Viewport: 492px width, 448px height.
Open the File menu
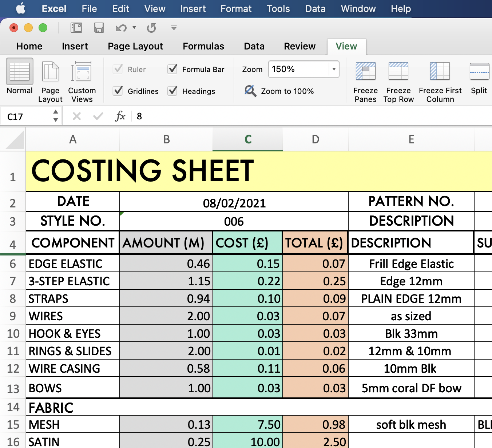pos(89,9)
